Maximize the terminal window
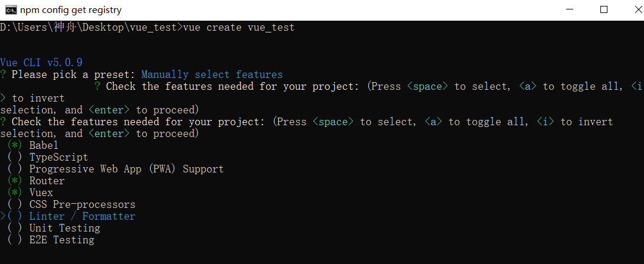 pyautogui.click(x=603, y=9)
